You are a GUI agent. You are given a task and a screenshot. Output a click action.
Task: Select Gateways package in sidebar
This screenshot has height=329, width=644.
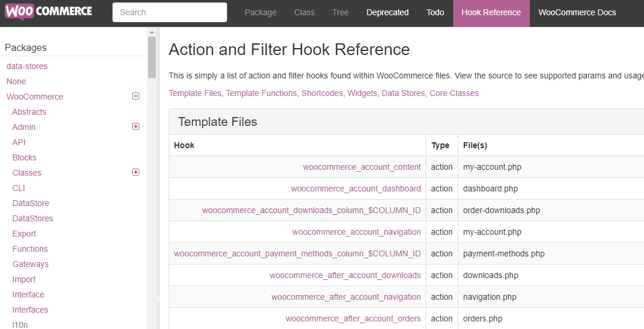pyautogui.click(x=30, y=264)
